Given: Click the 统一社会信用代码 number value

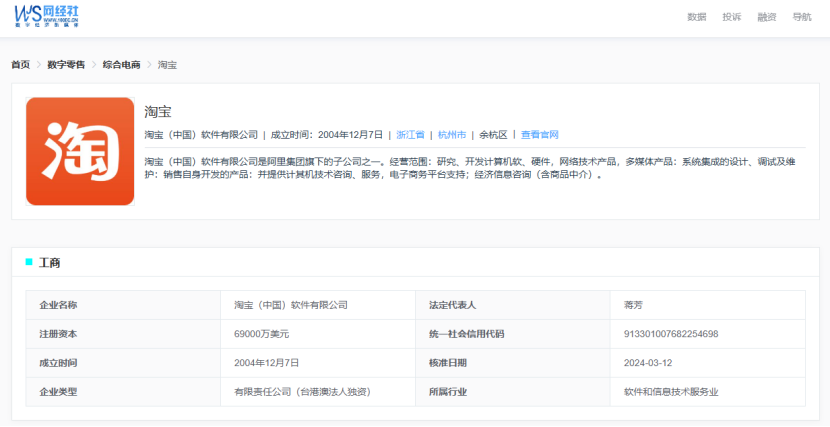Looking at the screenshot, I should click(x=671, y=334).
